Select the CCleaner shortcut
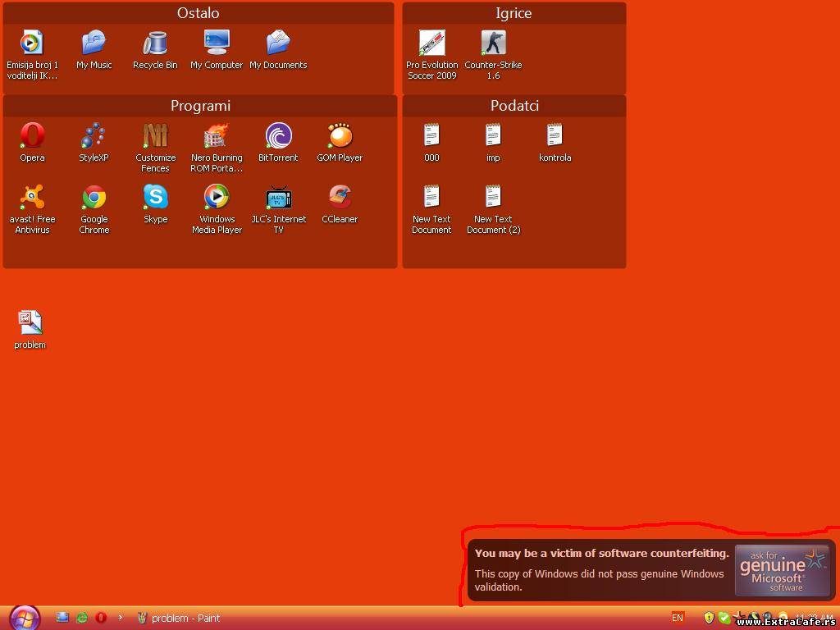Image resolution: width=840 pixels, height=630 pixels. (340, 203)
